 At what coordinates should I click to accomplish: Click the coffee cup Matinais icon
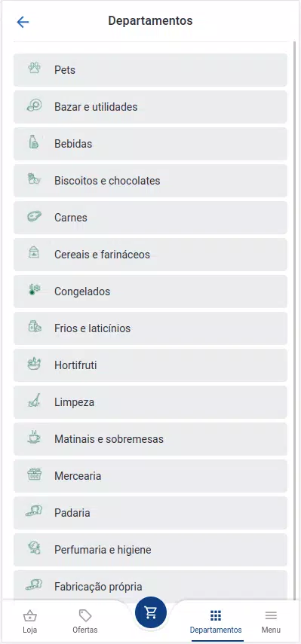coord(34,437)
